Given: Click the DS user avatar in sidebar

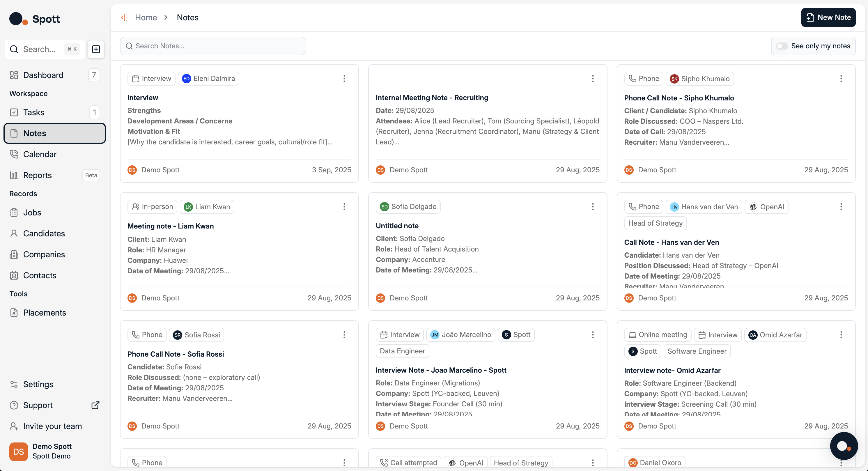Looking at the screenshot, I should point(19,451).
